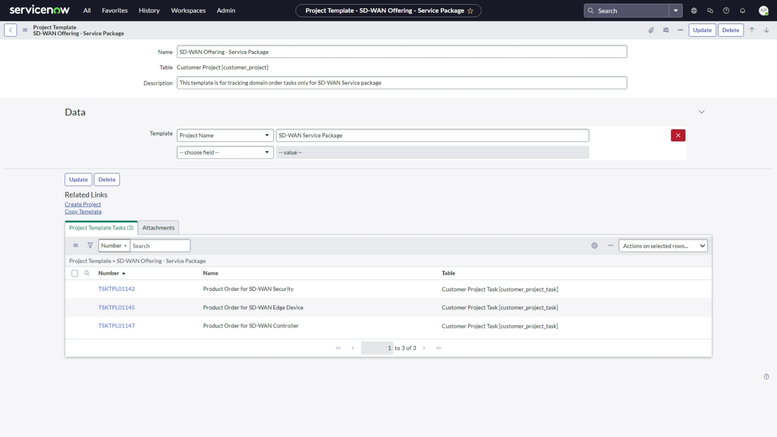The width and height of the screenshot is (777, 437).
Task: Click Product Order for SD-WAN Controller cell
Action: (x=251, y=326)
